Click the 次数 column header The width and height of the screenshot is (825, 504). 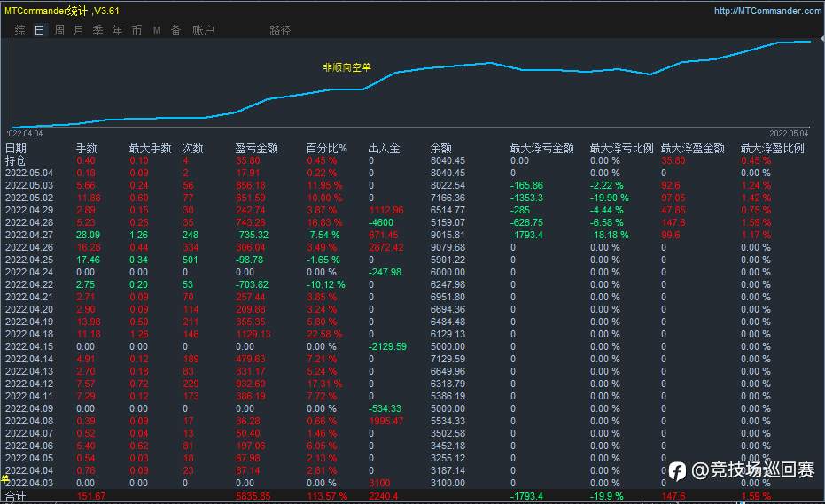[x=192, y=148]
